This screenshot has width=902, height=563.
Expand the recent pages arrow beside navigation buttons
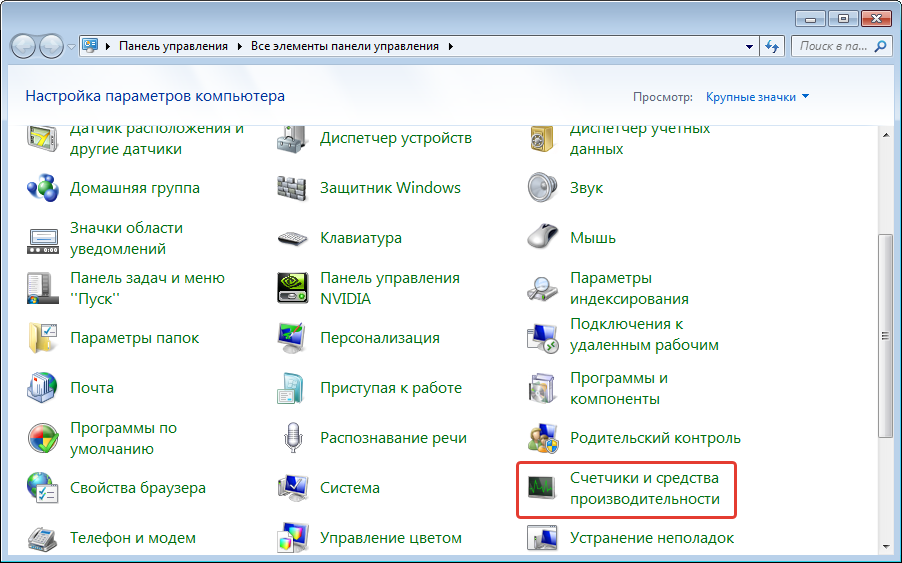coord(71,47)
